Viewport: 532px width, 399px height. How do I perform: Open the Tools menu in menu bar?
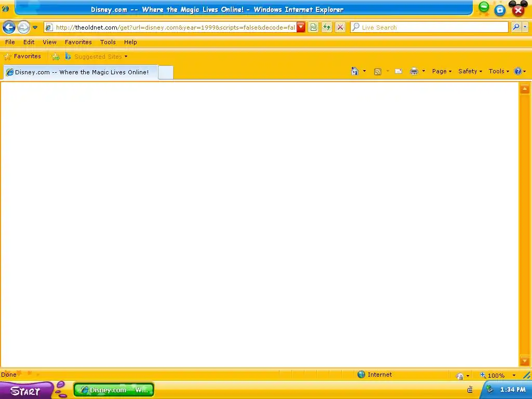pyautogui.click(x=108, y=42)
